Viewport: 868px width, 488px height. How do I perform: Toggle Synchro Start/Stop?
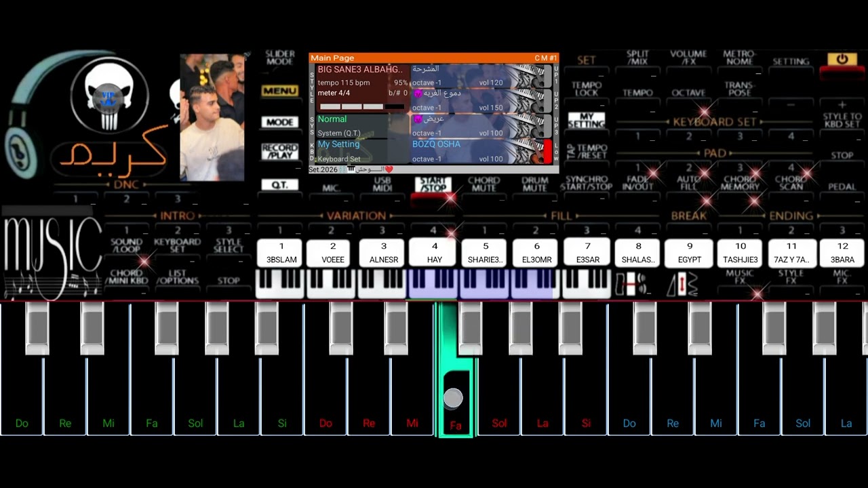587,183
